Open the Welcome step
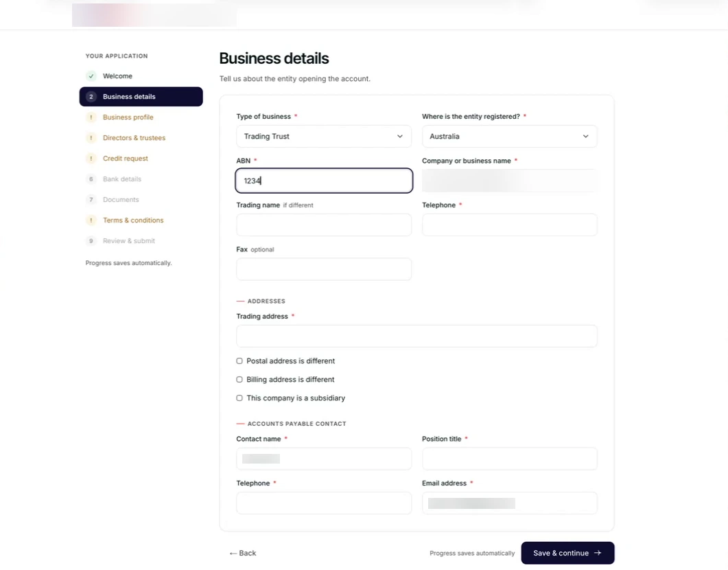728x570 pixels. (x=141, y=76)
